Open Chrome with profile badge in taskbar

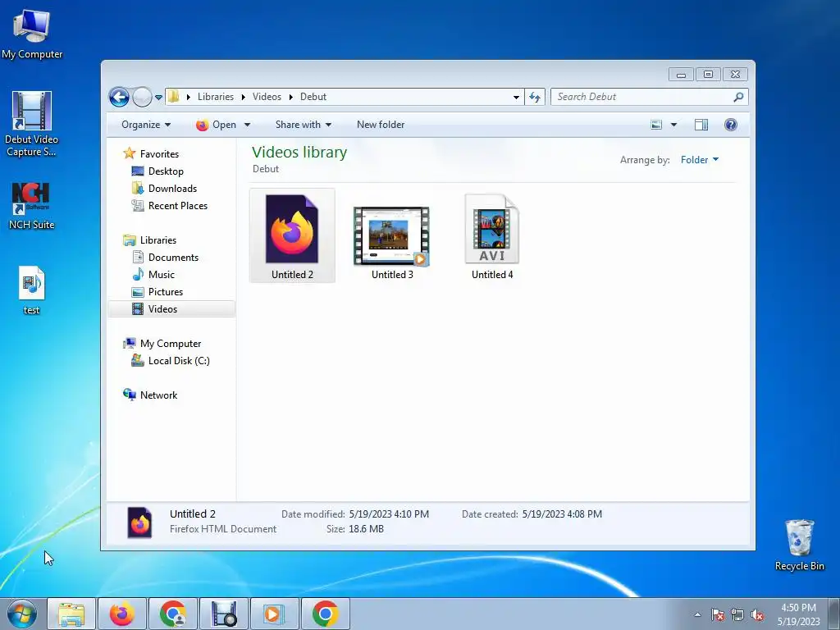(173, 614)
